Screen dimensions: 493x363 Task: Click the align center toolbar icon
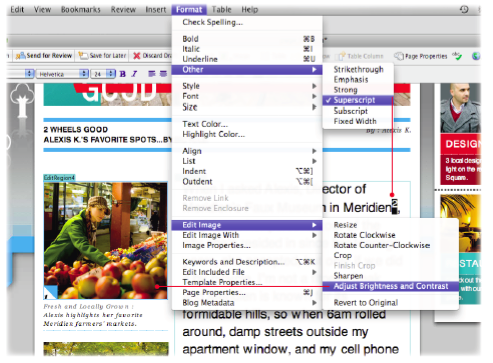click(x=163, y=74)
